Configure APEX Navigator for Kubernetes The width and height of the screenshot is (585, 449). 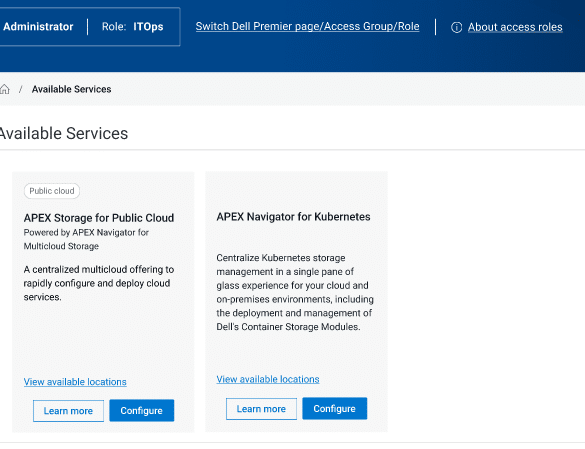[x=334, y=409]
